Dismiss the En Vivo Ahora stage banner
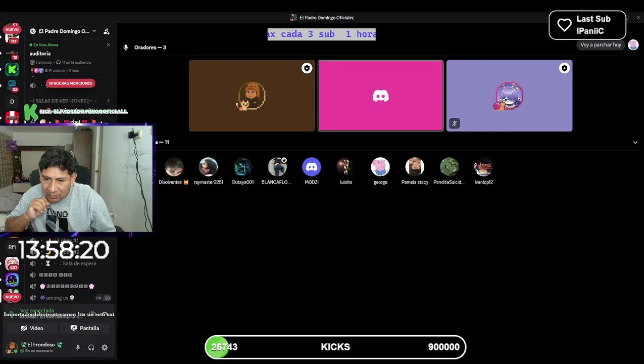The image size is (644, 364). (x=108, y=45)
